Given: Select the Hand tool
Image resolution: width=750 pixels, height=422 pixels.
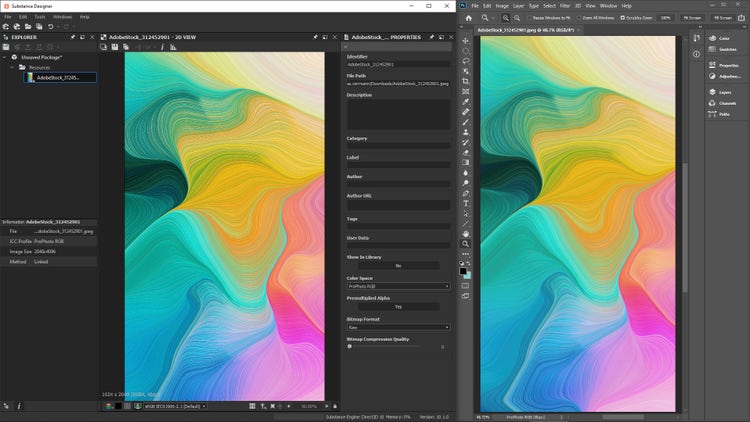Looking at the screenshot, I should point(466,233).
